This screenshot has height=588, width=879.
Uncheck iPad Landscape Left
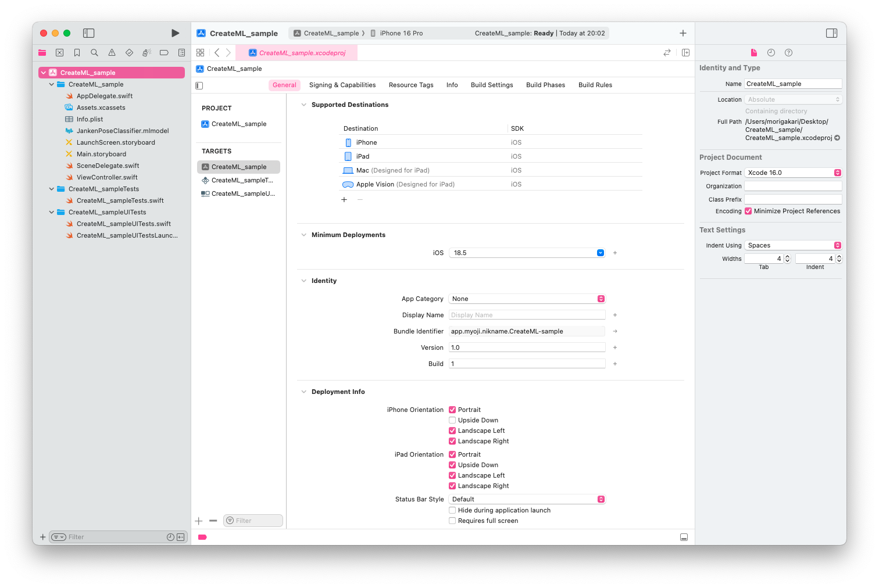[452, 475]
